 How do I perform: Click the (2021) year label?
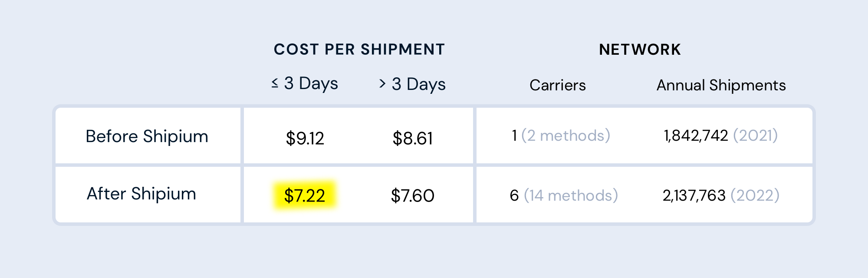(755, 136)
